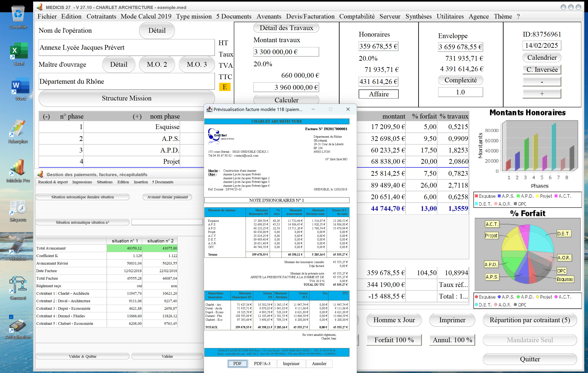The width and height of the screenshot is (588, 373).
Task: Click the Complexité button
Action: point(461,80)
